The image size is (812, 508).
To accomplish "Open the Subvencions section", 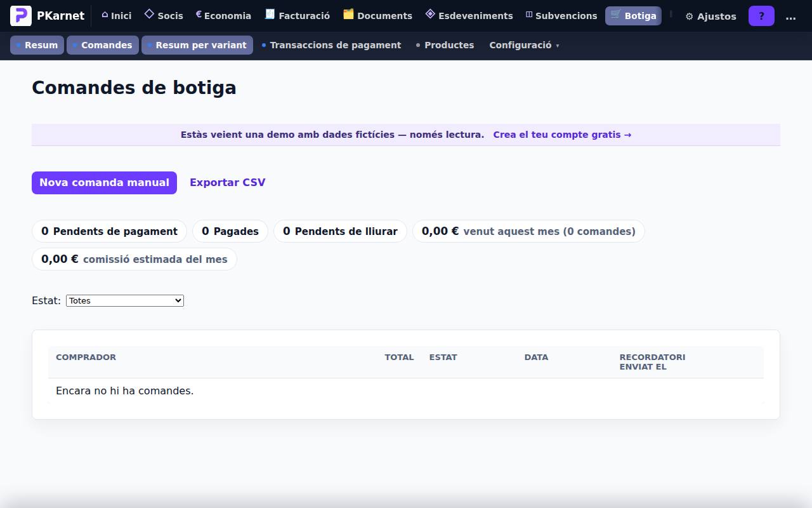I will pos(561,16).
